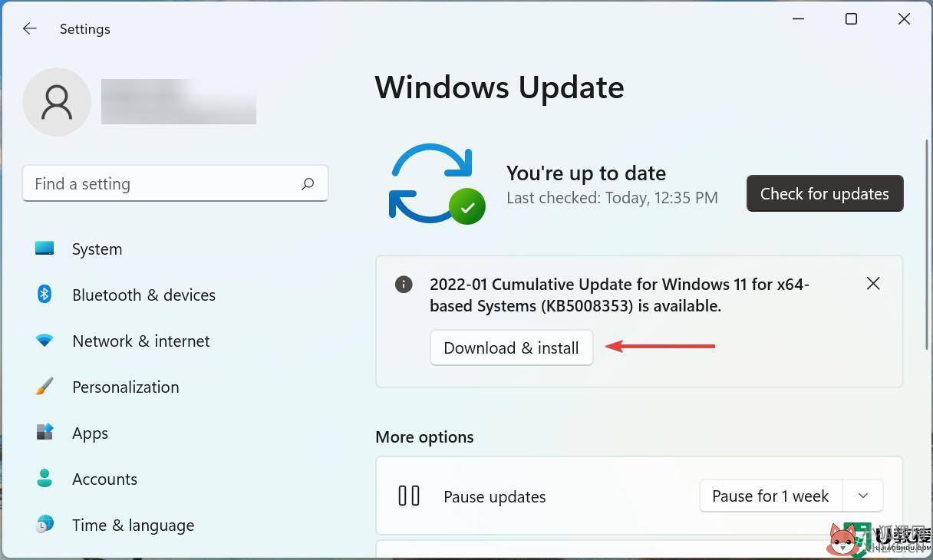
Task: Minimize the Settings window
Action: click(798, 19)
